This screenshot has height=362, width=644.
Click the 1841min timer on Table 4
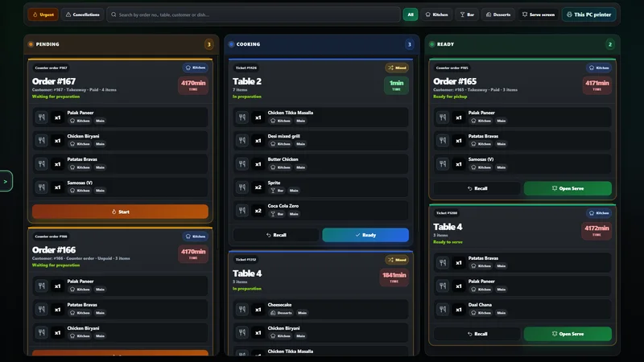pos(394,278)
